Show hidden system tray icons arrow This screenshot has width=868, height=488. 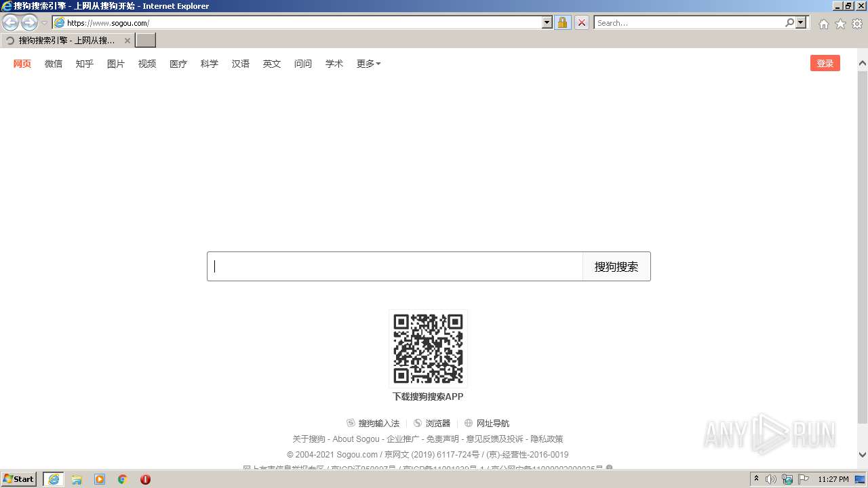(x=756, y=479)
